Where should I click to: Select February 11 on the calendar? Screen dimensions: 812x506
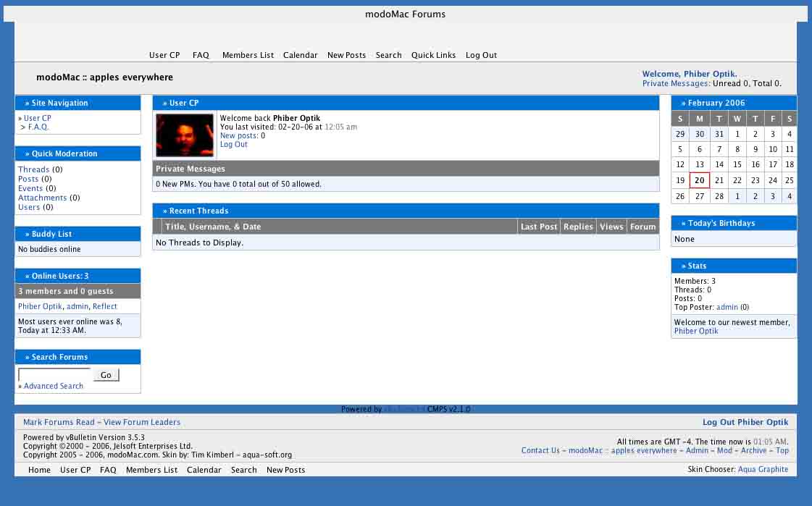click(x=790, y=149)
